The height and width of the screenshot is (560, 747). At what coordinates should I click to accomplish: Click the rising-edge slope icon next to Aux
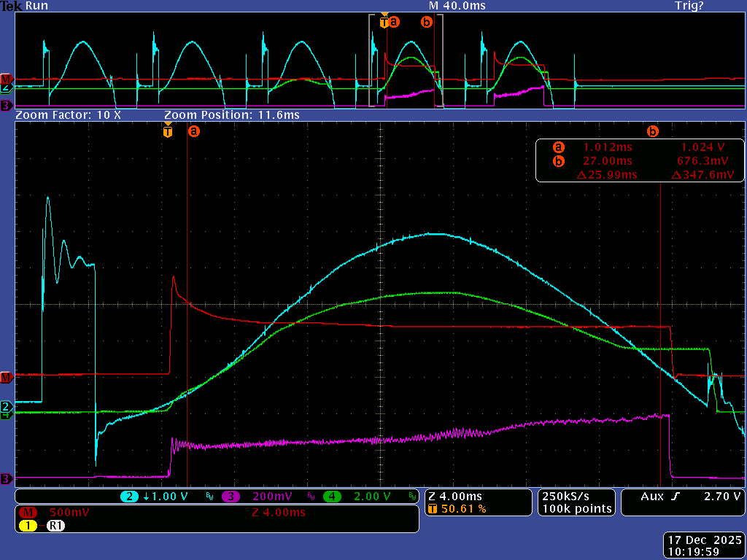click(675, 497)
